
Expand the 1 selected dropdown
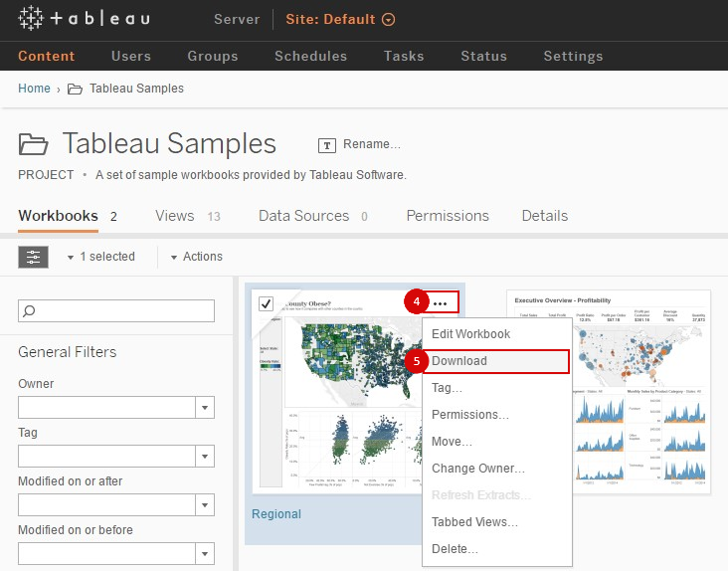(101, 257)
